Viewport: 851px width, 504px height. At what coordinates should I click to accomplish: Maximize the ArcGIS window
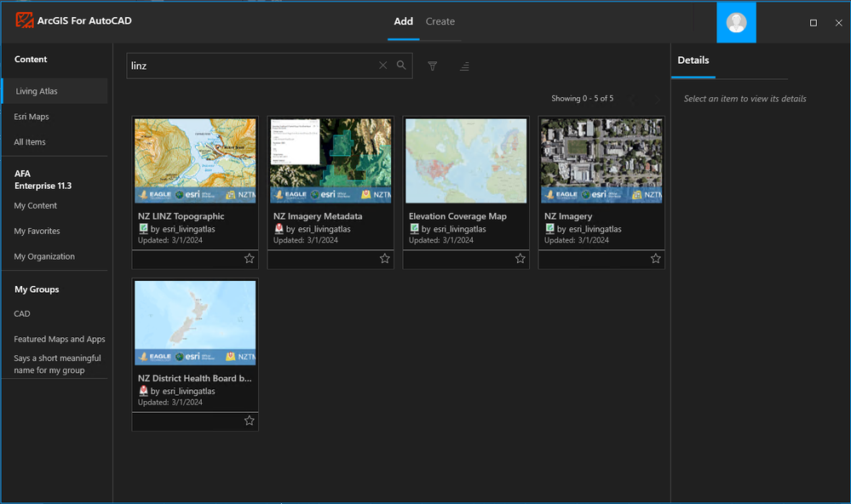tap(813, 23)
